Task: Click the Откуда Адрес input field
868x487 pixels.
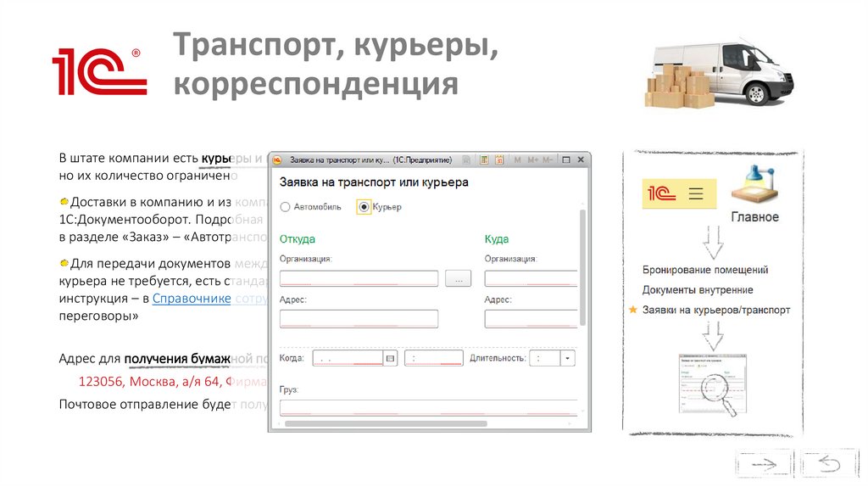Action: (x=359, y=319)
